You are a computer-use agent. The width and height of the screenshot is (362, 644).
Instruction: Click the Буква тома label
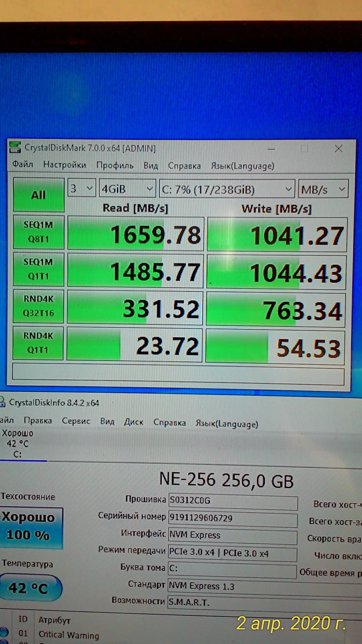tap(143, 567)
